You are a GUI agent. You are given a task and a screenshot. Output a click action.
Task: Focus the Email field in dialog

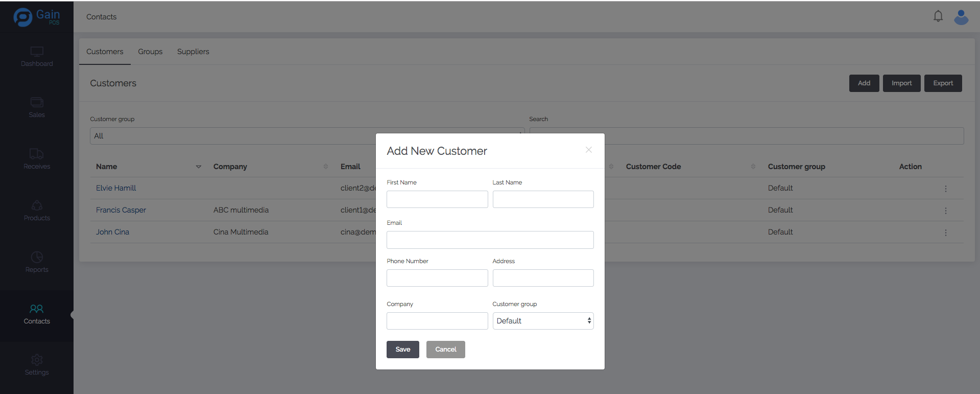(x=490, y=240)
